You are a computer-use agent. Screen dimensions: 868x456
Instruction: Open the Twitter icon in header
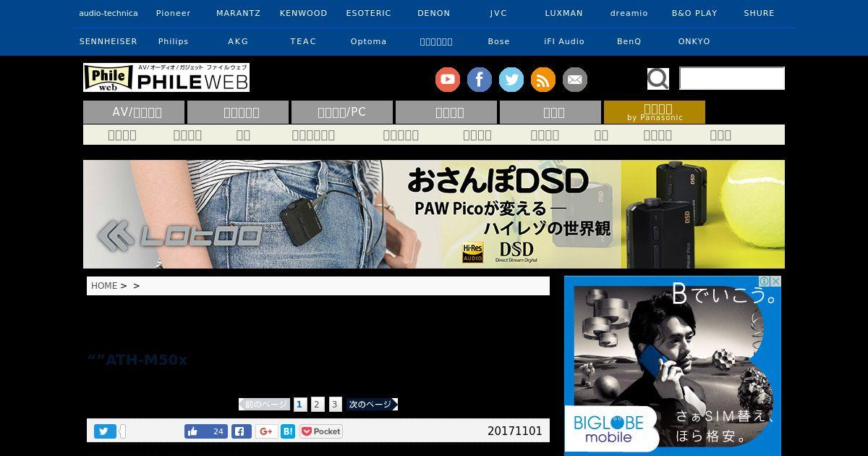(x=511, y=80)
